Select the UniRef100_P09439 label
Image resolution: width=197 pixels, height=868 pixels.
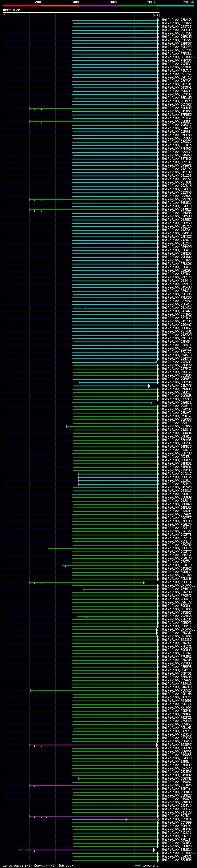point(177,152)
